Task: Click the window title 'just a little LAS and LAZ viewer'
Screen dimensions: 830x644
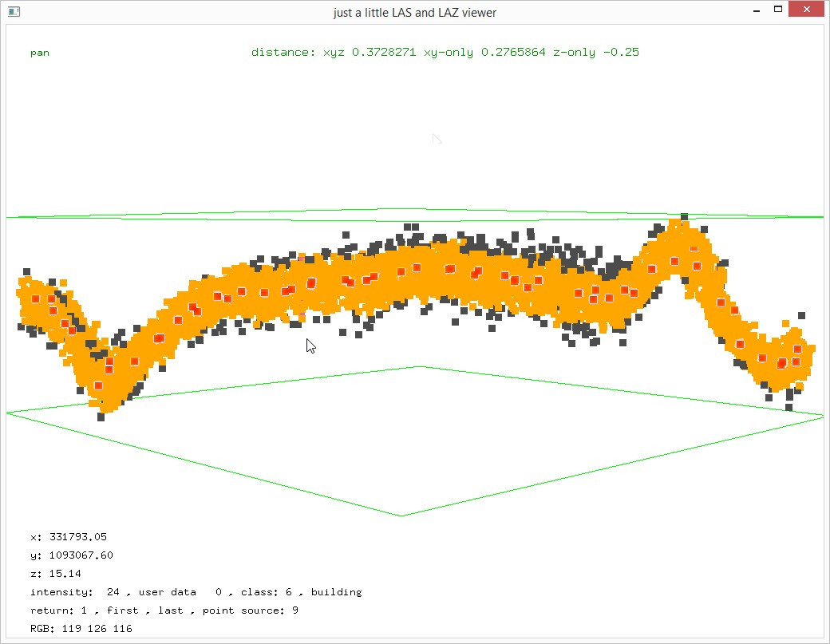Action: tap(415, 13)
